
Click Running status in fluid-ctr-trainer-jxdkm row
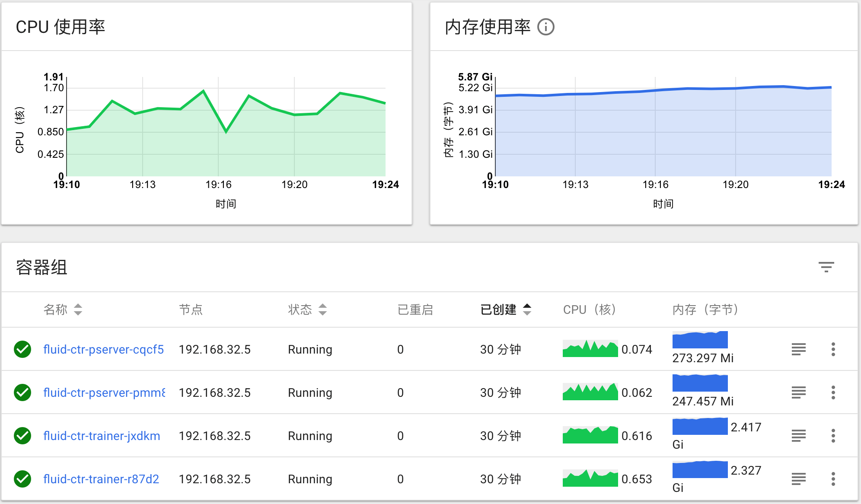point(310,436)
